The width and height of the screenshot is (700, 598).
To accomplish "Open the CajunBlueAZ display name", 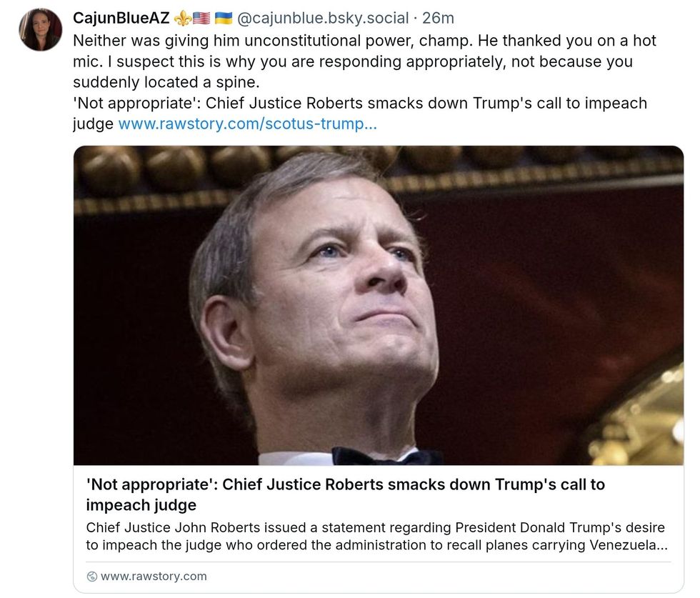I will (x=121, y=19).
